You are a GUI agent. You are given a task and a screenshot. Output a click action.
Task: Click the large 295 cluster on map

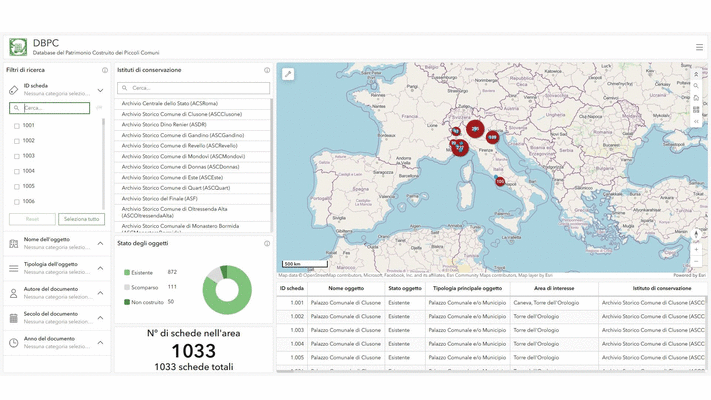(475, 129)
